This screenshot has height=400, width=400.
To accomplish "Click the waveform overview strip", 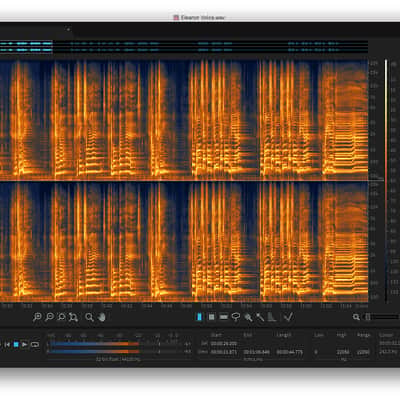I will click(x=184, y=47).
